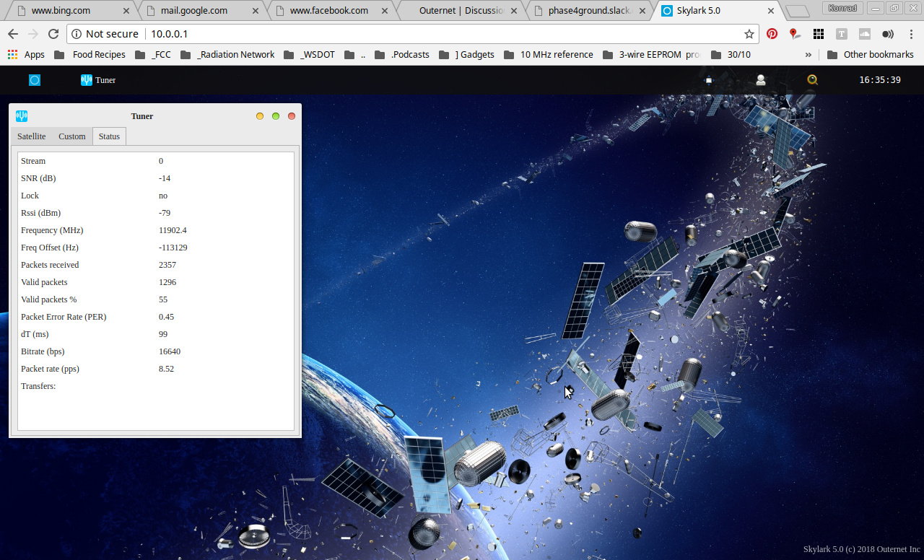This screenshot has width=924, height=560.
Task: Switch to the www.facebook.com tab
Action: 328,11
